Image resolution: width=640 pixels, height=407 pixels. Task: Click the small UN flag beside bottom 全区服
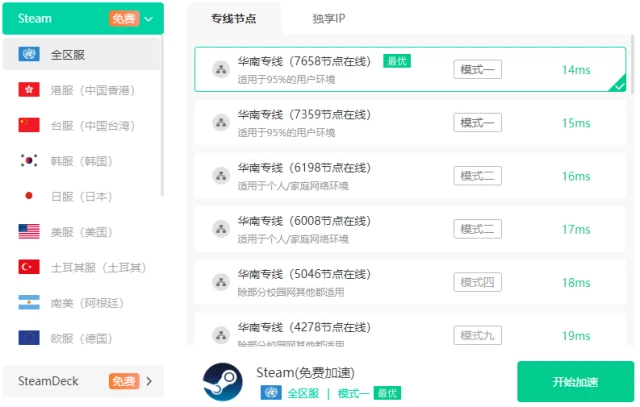[x=271, y=393]
